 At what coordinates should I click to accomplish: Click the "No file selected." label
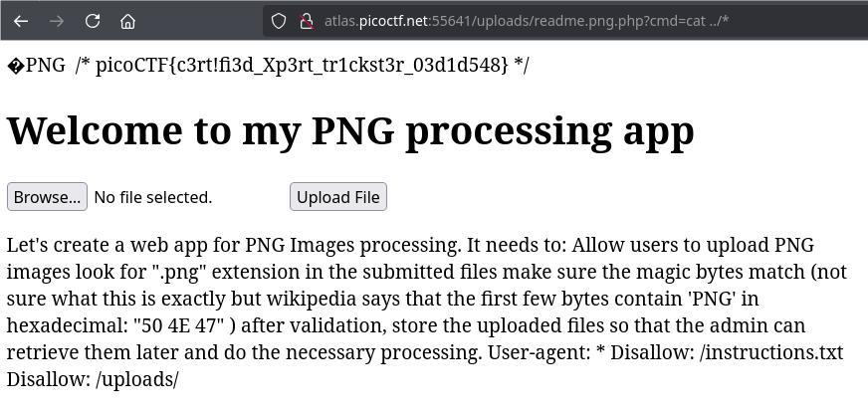pos(152,197)
